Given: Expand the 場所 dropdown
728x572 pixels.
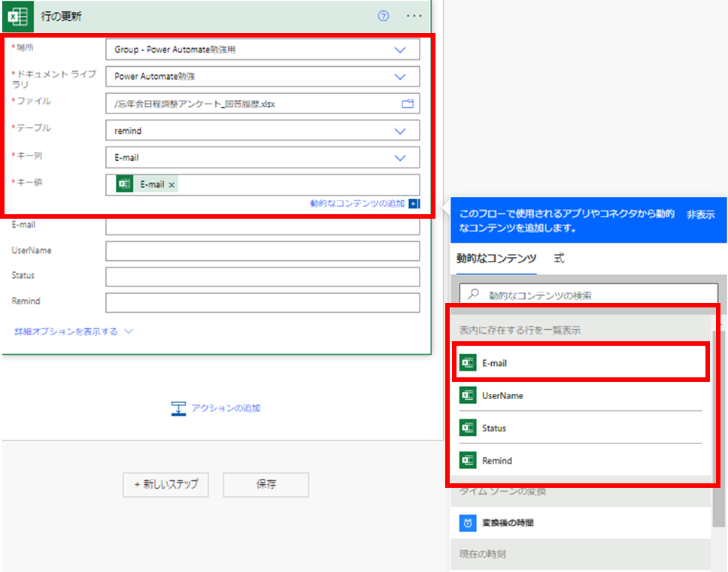Looking at the screenshot, I should click(x=400, y=50).
